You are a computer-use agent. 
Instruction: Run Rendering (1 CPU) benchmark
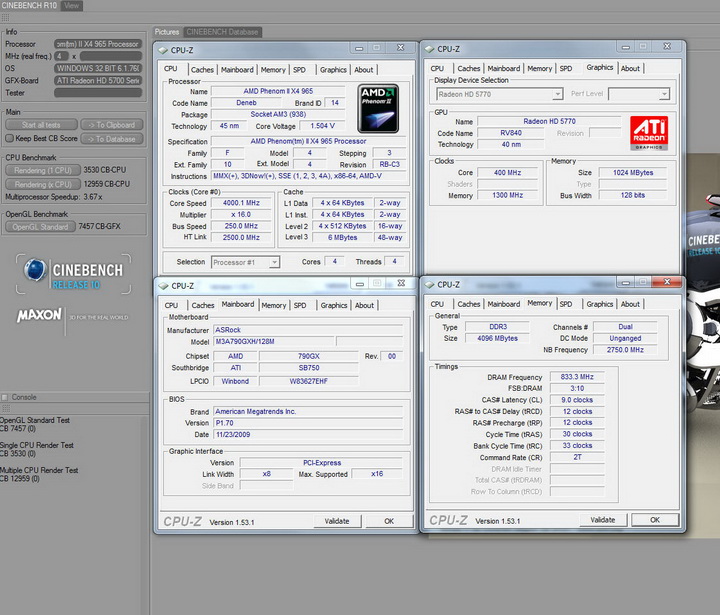pos(43,170)
